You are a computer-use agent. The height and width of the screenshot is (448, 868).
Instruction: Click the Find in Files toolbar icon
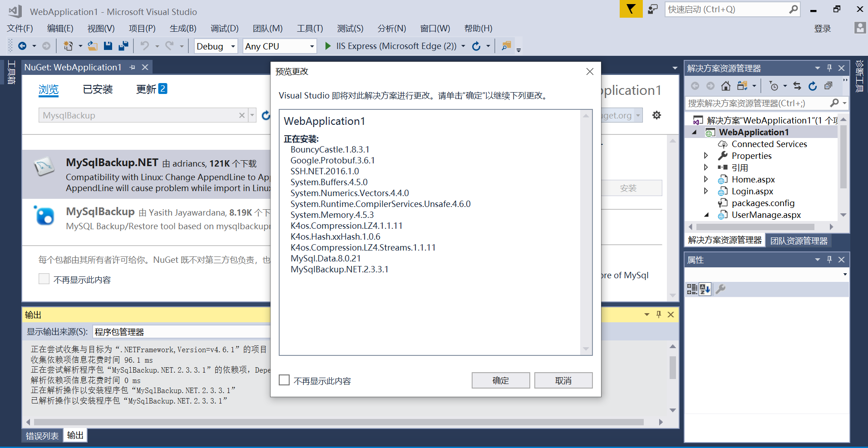pos(506,46)
